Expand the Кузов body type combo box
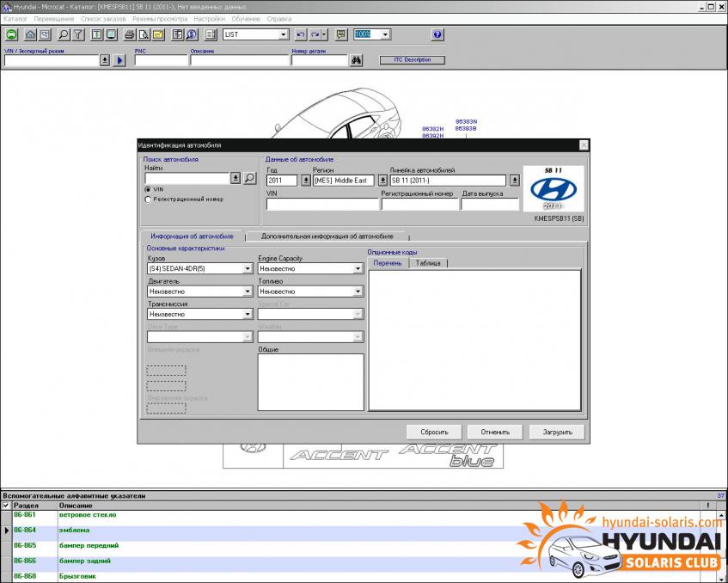Viewport: 728px width, 583px height. click(248, 268)
